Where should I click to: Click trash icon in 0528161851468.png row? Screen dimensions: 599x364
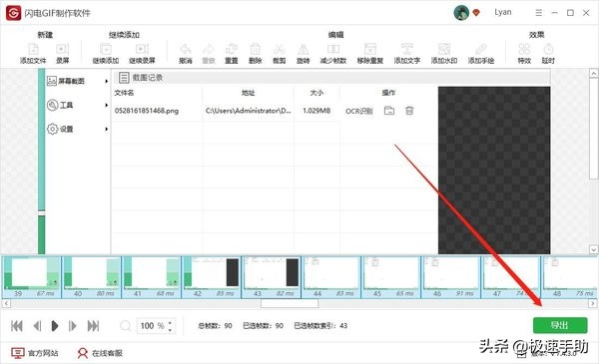pos(409,111)
